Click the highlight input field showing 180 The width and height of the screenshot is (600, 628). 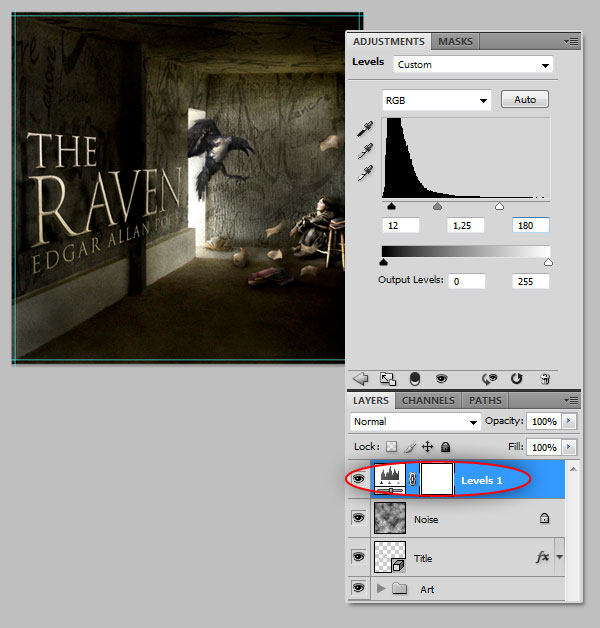coord(531,225)
